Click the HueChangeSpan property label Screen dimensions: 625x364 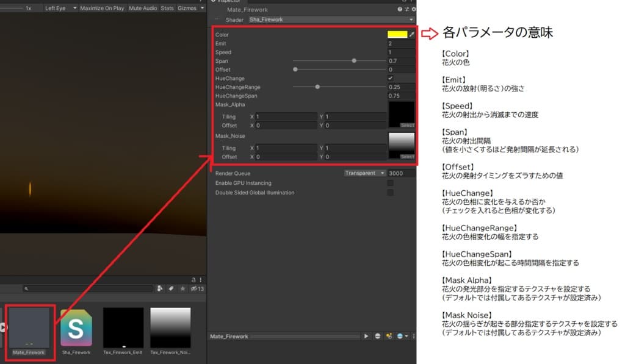click(x=236, y=96)
